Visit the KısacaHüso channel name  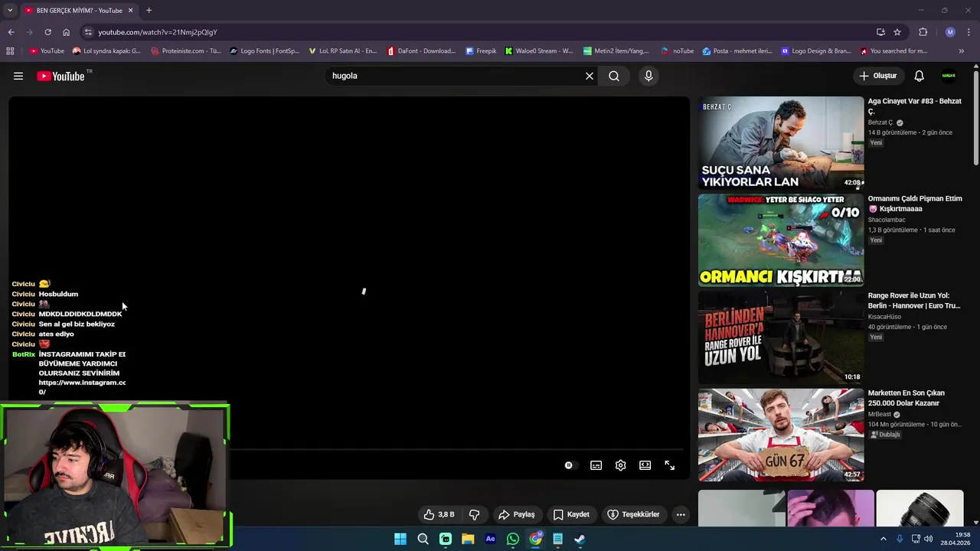click(x=884, y=317)
